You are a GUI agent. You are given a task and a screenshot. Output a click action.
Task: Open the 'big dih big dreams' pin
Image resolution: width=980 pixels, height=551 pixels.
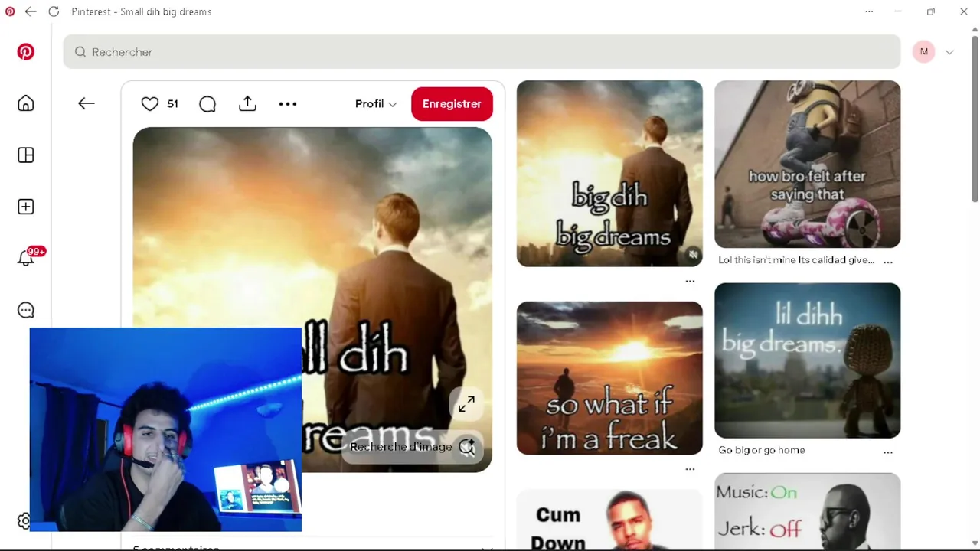pos(609,174)
